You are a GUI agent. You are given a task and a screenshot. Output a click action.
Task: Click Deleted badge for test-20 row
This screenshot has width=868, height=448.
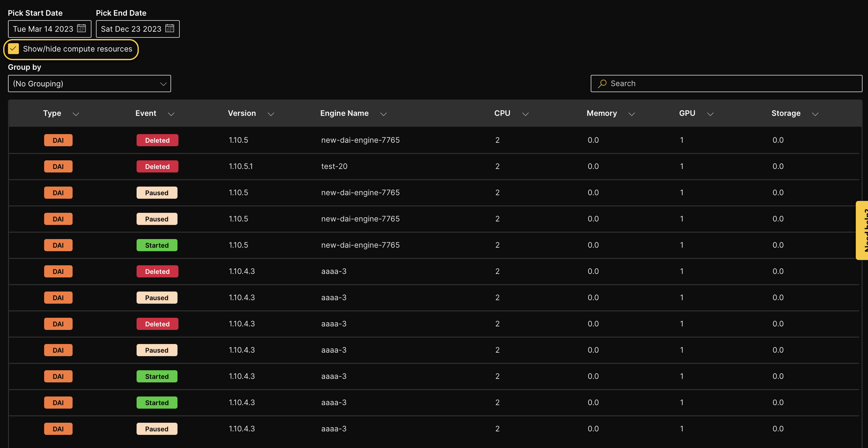click(157, 166)
